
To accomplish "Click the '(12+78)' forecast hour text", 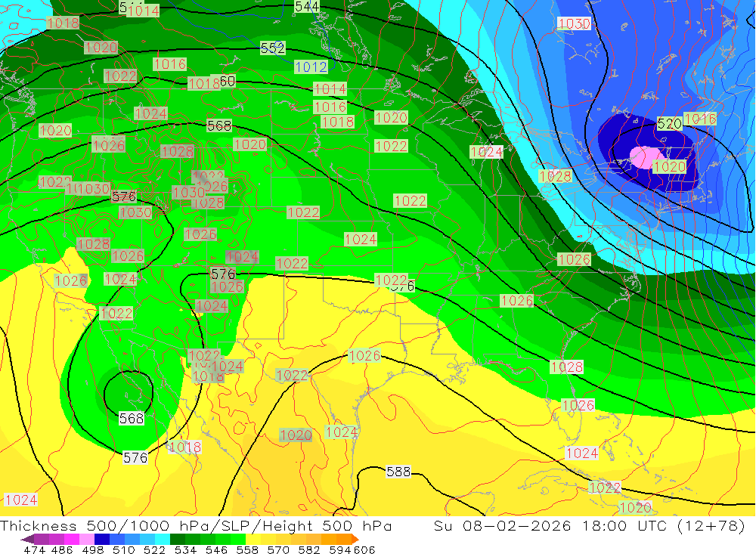I will (711, 525).
